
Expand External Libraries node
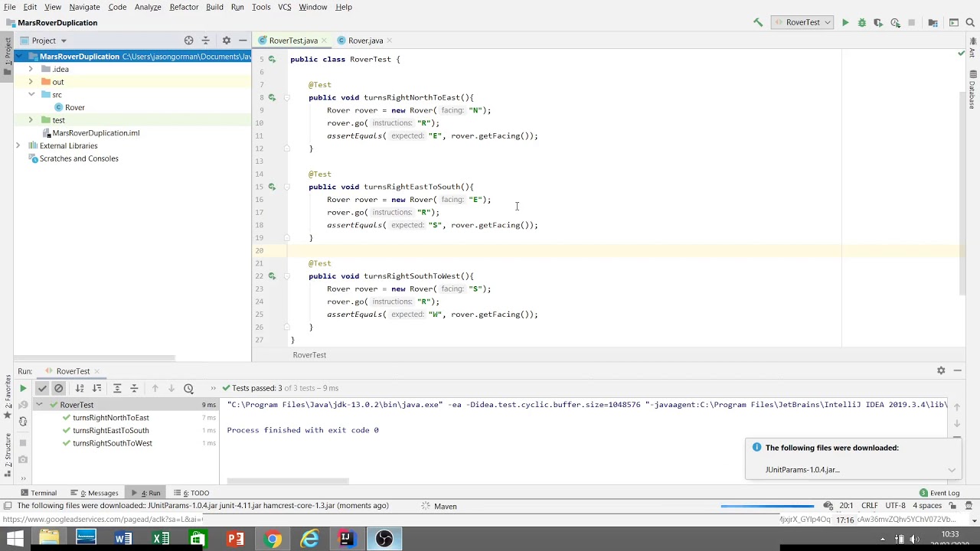[18, 145]
